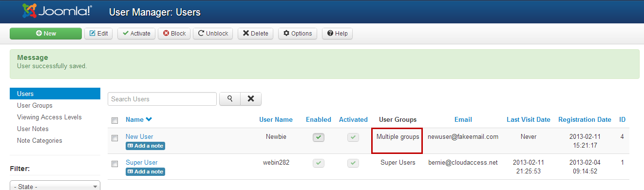Click the Delete toolbar button
This screenshot has width=644, height=190.
coord(255,34)
